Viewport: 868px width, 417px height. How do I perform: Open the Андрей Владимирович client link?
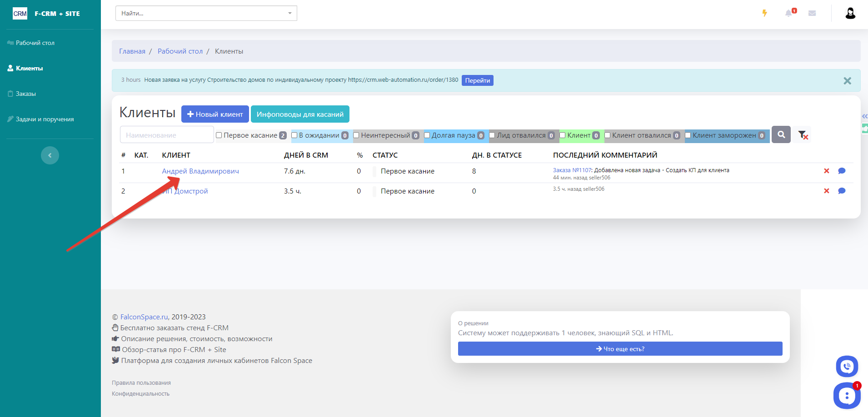tap(200, 171)
